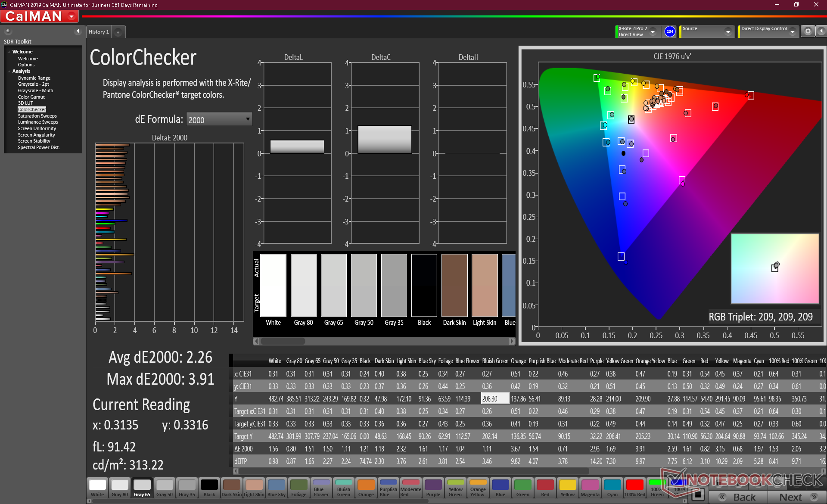Click the stop measurement square button
827x504 pixels.
click(x=698, y=495)
